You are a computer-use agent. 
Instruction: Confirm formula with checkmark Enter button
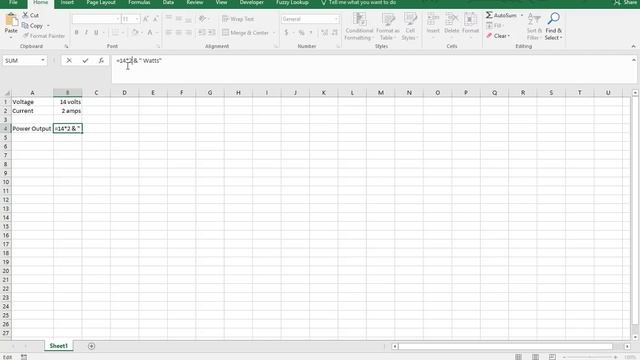tap(85, 60)
